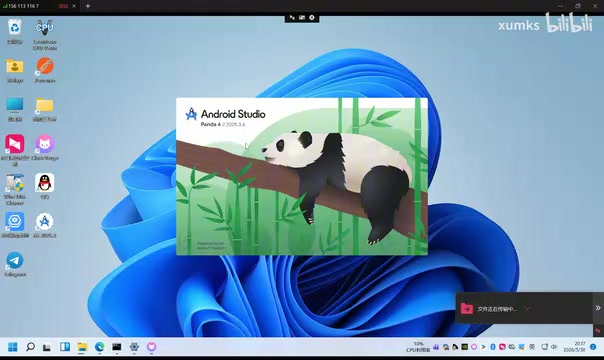604x360 pixels.
Task: Expand the file transfer notification dropdown arrow
Action: click(x=527, y=308)
